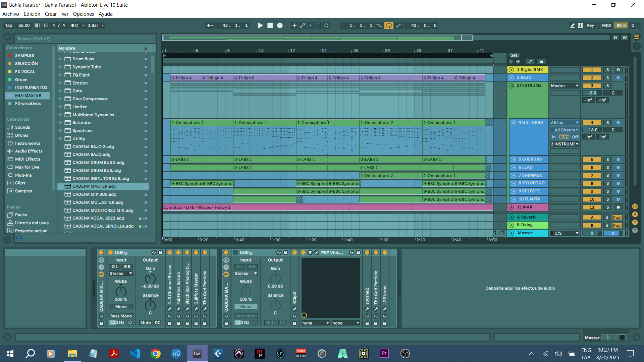
Task: Open the Stereo input dropdown in first Utility
Action: point(121,274)
